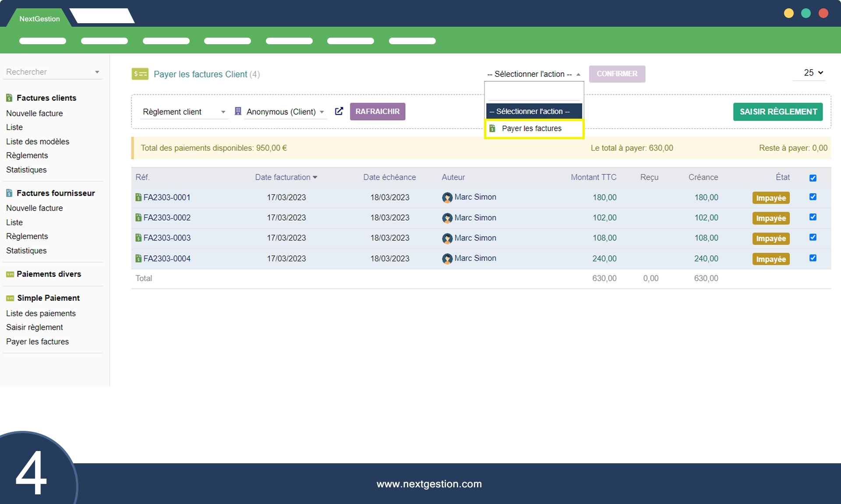Switch to the NextGestion tab
This screenshot has width=841, height=504.
(39, 19)
